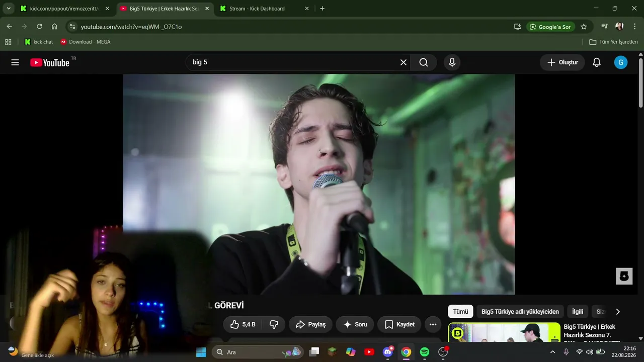
Task: View site information icon in address bar
Action: (72, 27)
